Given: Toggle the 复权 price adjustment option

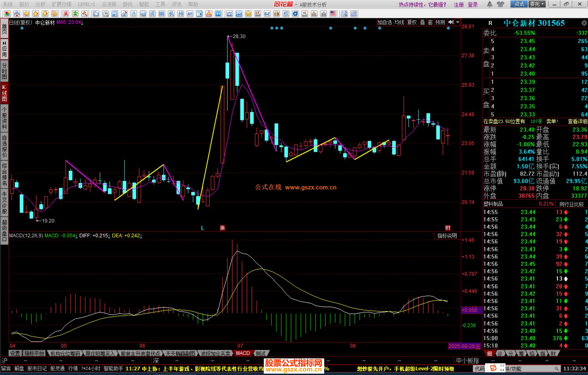Looking at the screenshot, I should pyautogui.click(x=412, y=22).
